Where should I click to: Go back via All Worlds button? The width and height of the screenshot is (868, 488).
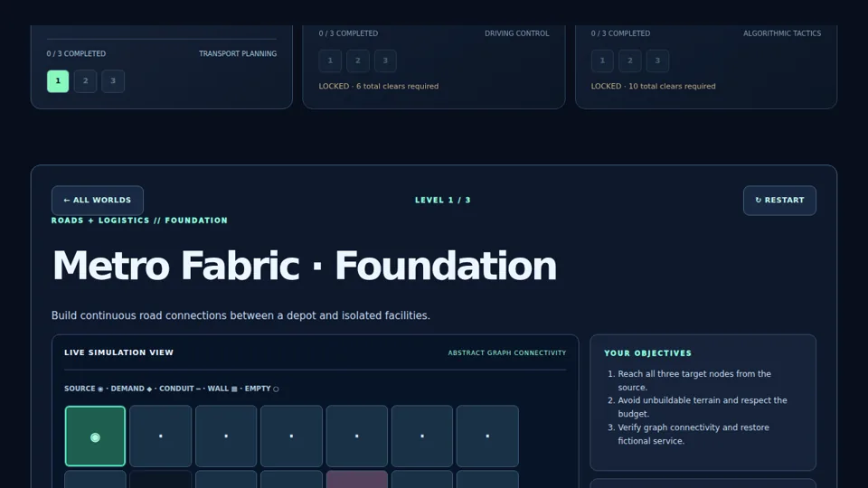click(x=98, y=201)
